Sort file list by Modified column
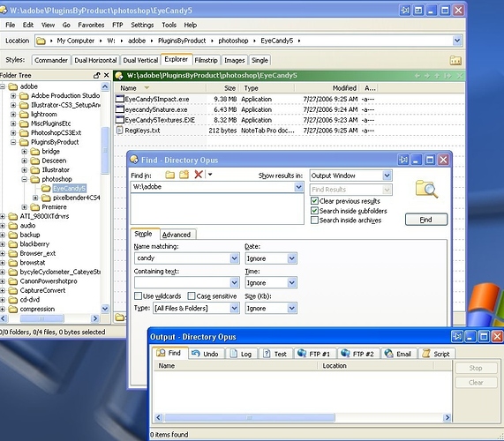Viewport: 504px width, 441px height. click(x=327, y=88)
